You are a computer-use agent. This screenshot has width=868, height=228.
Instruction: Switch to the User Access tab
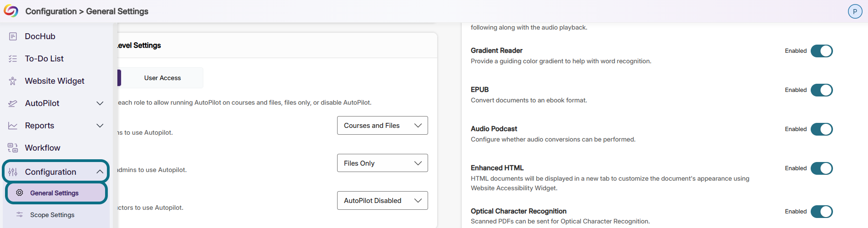[162, 78]
